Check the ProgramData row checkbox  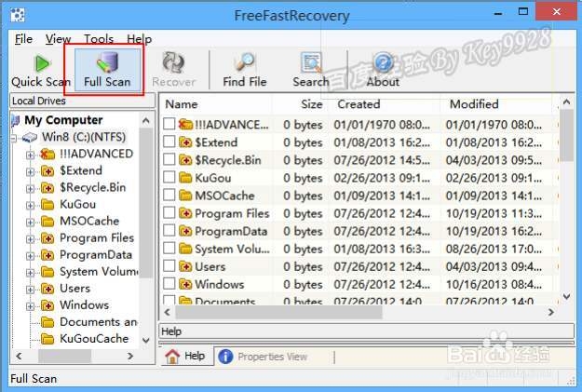tap(169, 231)
